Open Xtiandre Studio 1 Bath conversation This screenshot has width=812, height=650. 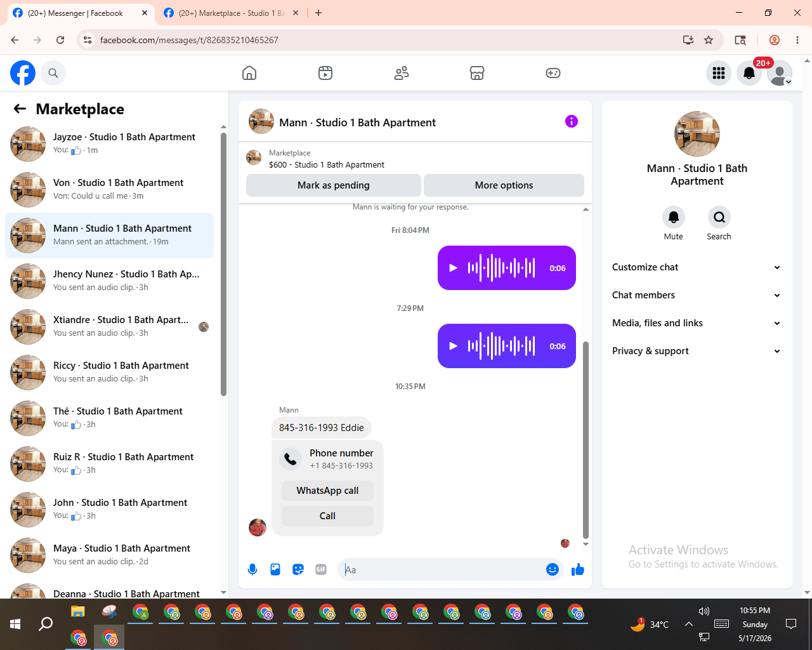[x=109, y=327]
